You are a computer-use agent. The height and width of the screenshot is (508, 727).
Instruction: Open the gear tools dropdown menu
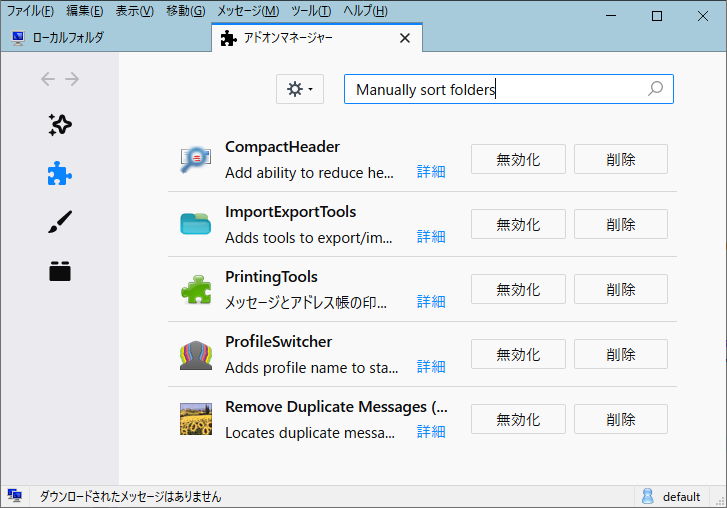point(300,89)
